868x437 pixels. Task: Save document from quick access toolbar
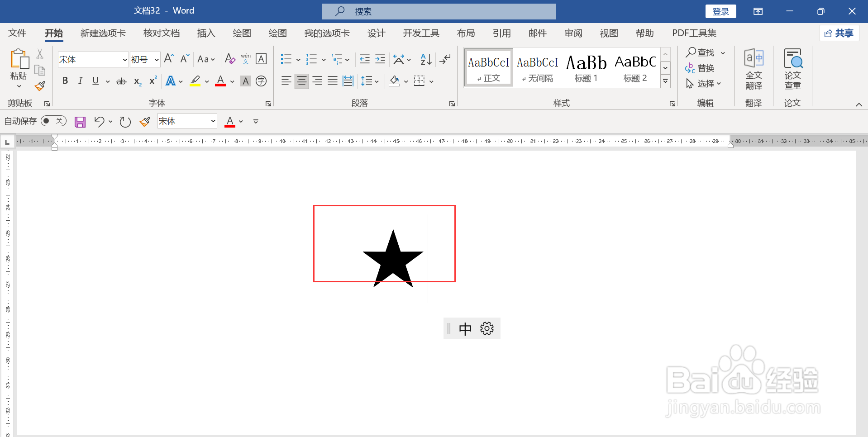80,121
